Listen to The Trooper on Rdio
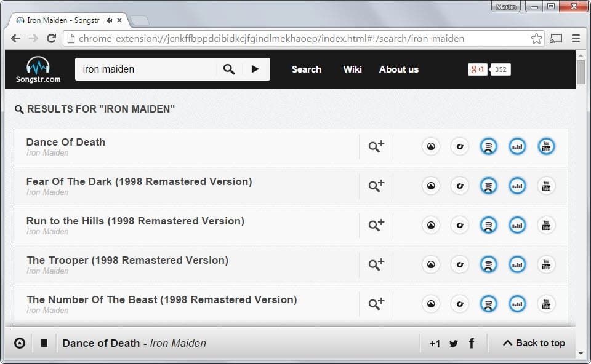 tap(459, 264)
